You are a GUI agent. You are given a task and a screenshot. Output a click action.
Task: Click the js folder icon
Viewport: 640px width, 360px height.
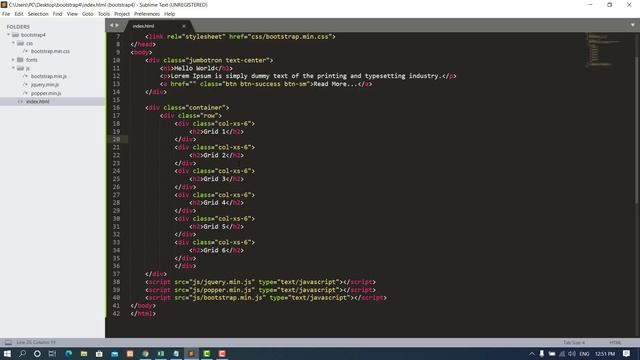click(x=20, y=68)
